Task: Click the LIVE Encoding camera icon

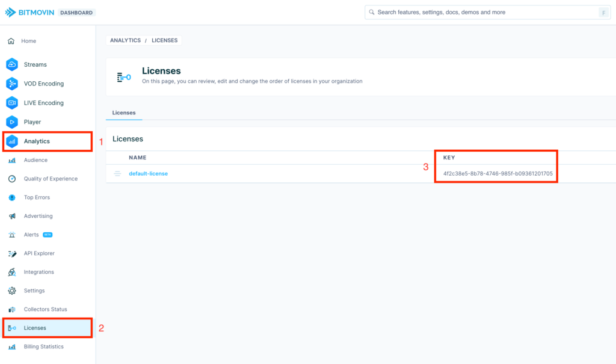Action: click(x=12, y=103)
